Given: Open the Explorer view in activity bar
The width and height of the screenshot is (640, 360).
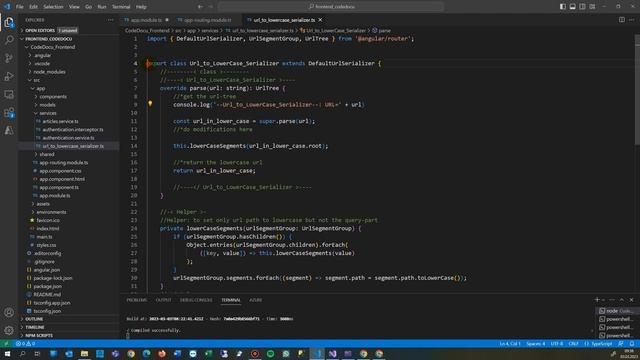Looking at the screenshot, I should 9,23.
